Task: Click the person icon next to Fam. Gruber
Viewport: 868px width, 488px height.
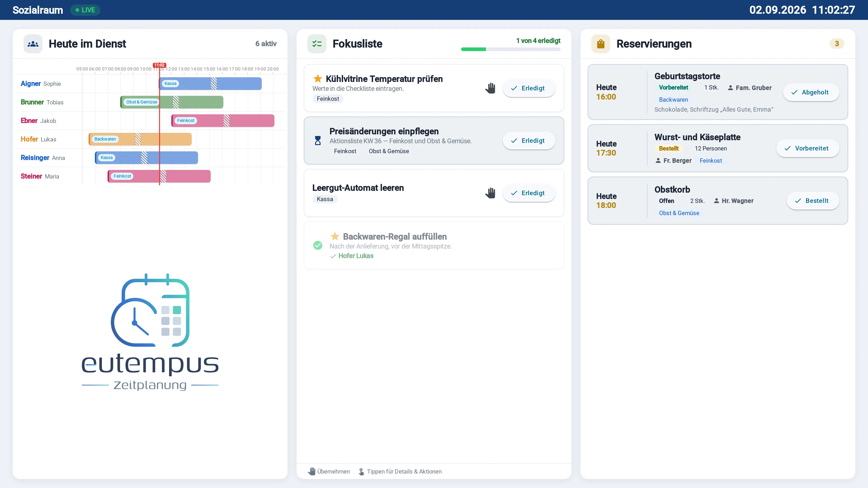Action: pyautogui.click(x=730, y=88)
